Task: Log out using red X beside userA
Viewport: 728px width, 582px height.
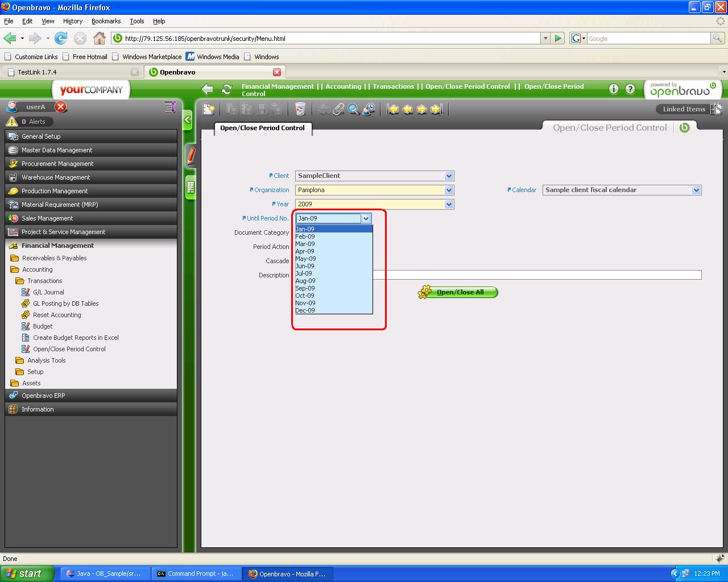Action: (61, 107)
